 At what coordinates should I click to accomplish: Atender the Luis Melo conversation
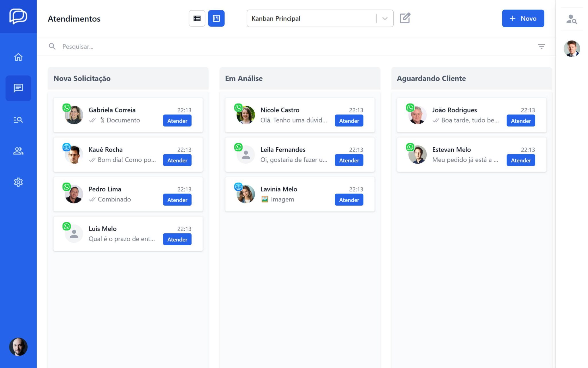pyautogui.click(x=177, y=239)
